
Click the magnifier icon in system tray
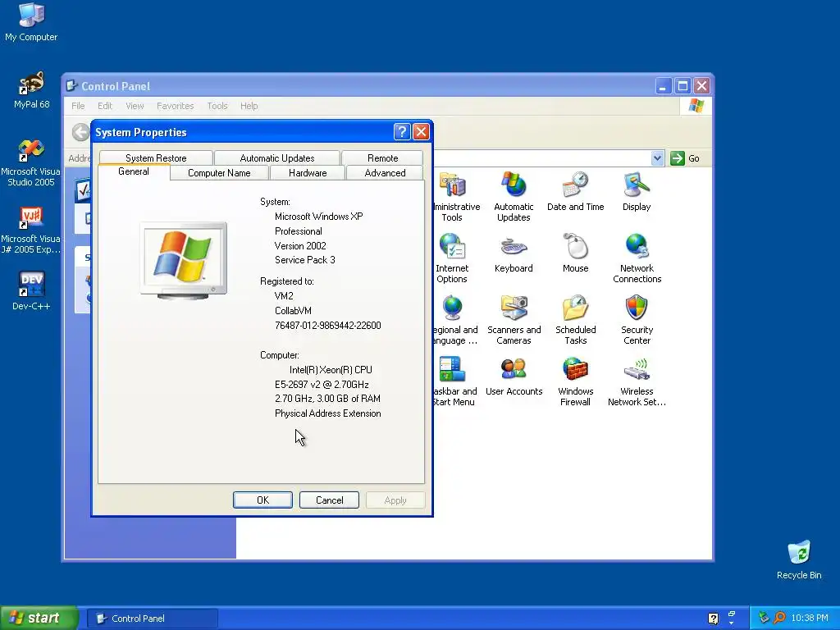coord(779,618)
